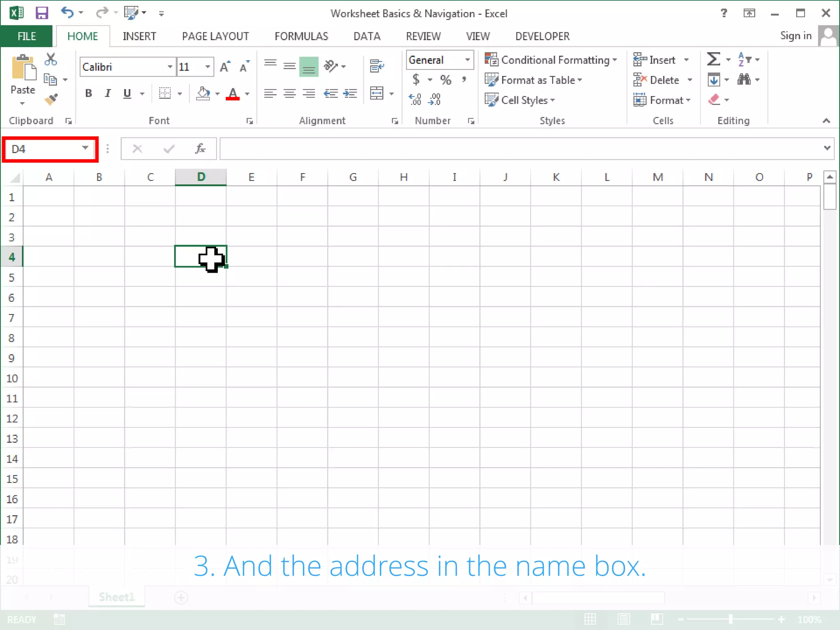Apply fill color with the paint bucket
The width and height of the screenshot is (840, 630).
coord(203,94)
